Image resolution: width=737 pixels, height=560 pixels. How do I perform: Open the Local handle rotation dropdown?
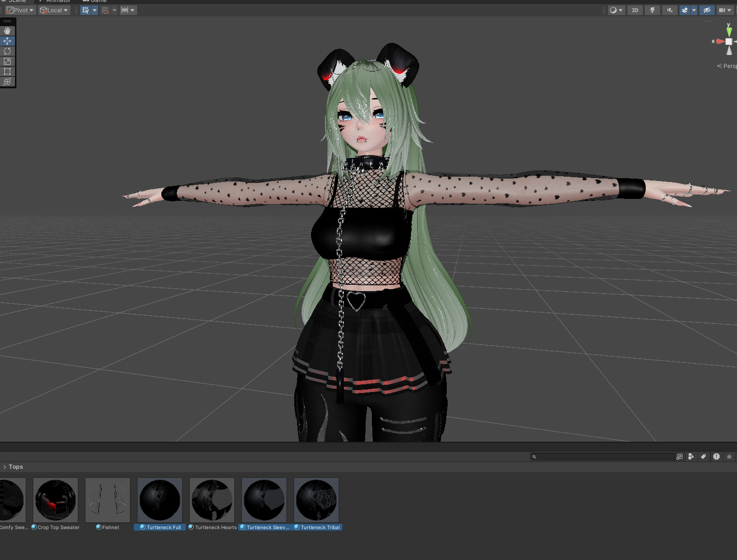[54, 10]
